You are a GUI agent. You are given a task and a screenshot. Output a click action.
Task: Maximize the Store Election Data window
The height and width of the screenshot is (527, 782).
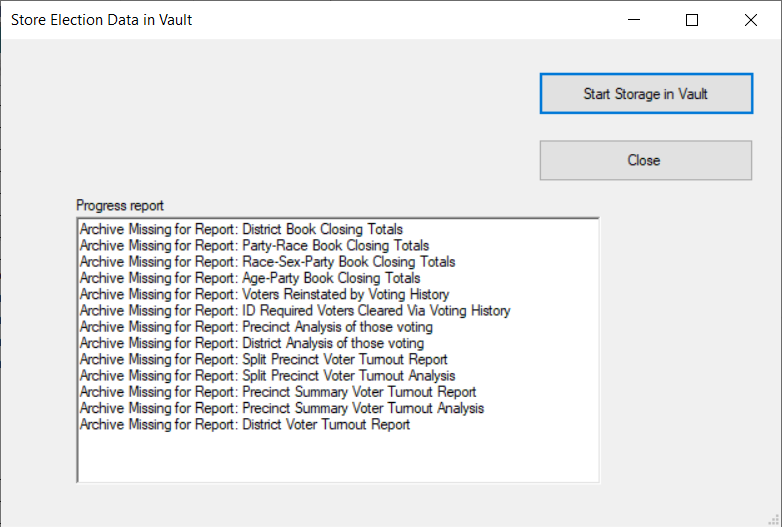tap(692, 20)
